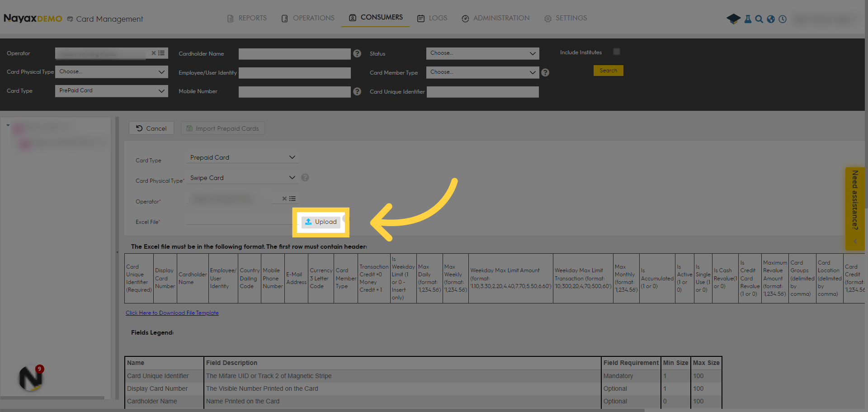
Task: Click the 'Display Card Number' legend row name
Action: point(157,388)
